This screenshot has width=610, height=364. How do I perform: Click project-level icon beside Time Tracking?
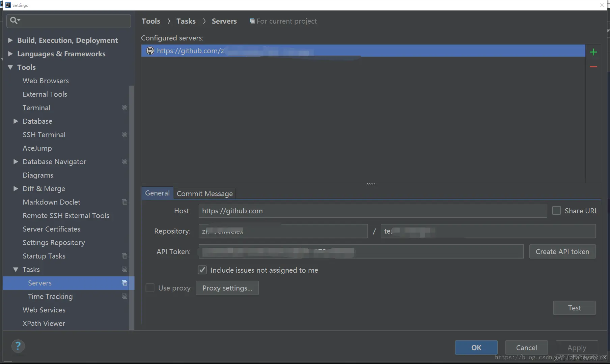point(124,296)
